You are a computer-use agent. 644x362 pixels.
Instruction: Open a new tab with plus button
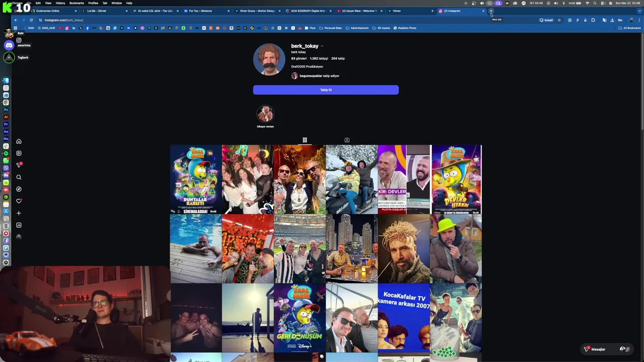[491, 11]
